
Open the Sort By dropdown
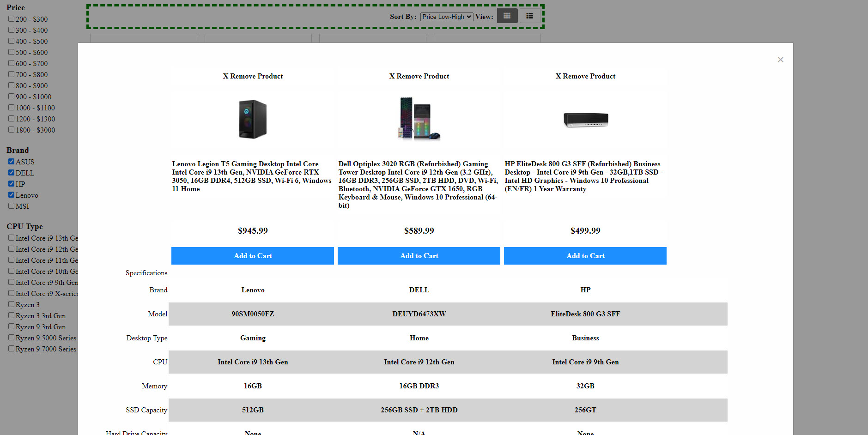coord(446,17)
